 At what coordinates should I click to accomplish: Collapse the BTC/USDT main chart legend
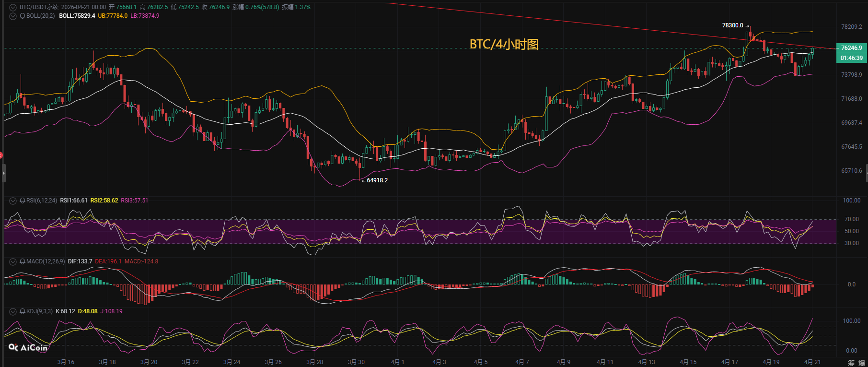tap(13, 8)
